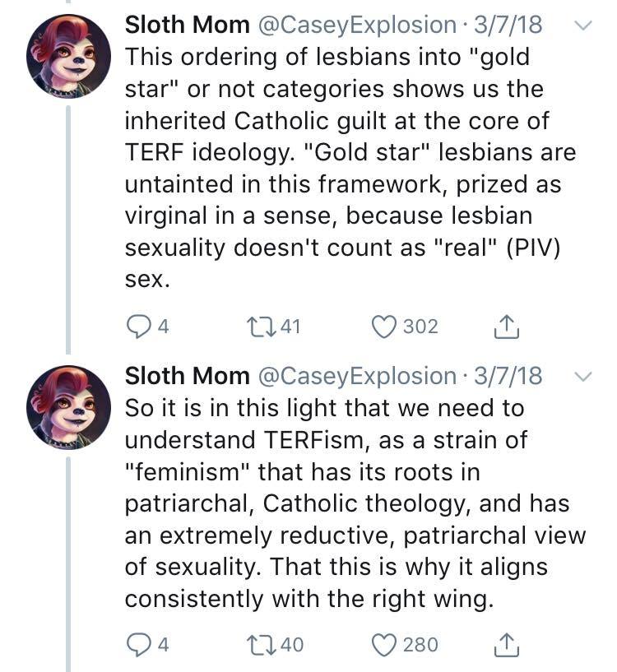Open the first tweet's chevron options menu

point(582,25)
